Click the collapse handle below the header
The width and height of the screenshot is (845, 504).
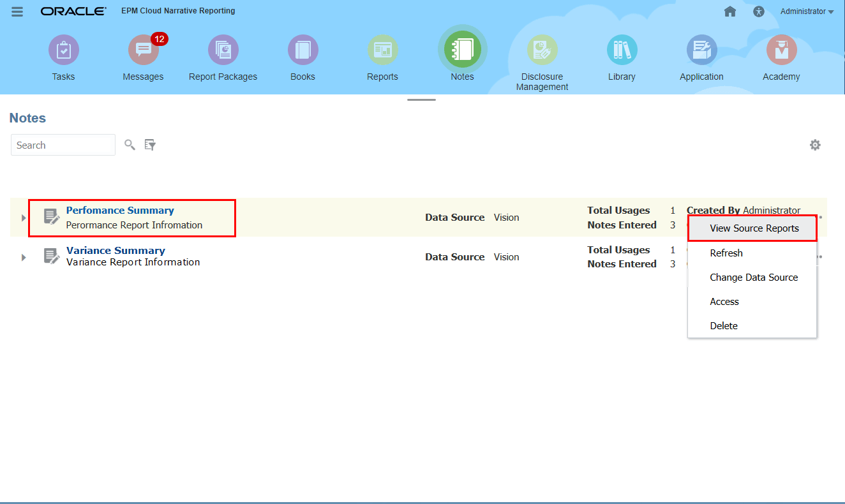[x=421, y=100]
